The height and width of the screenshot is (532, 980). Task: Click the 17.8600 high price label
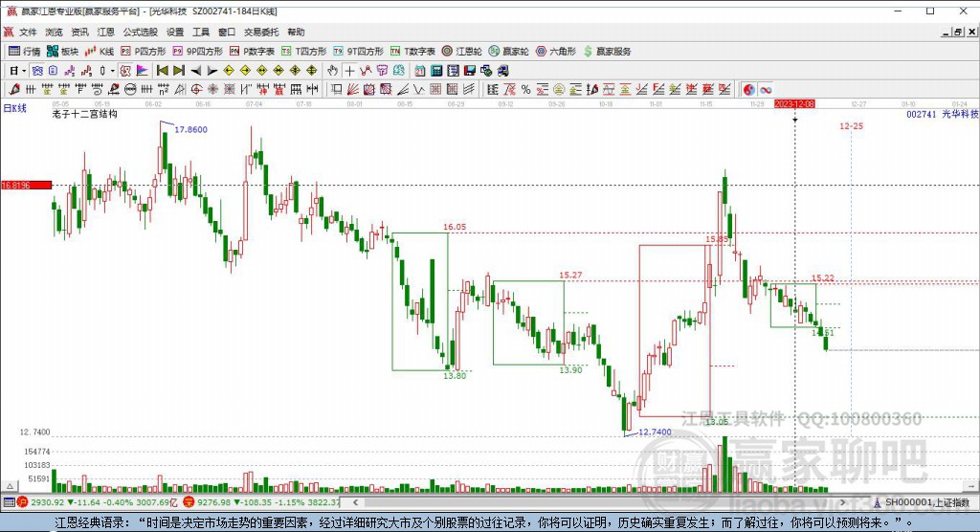coord(190,129)
